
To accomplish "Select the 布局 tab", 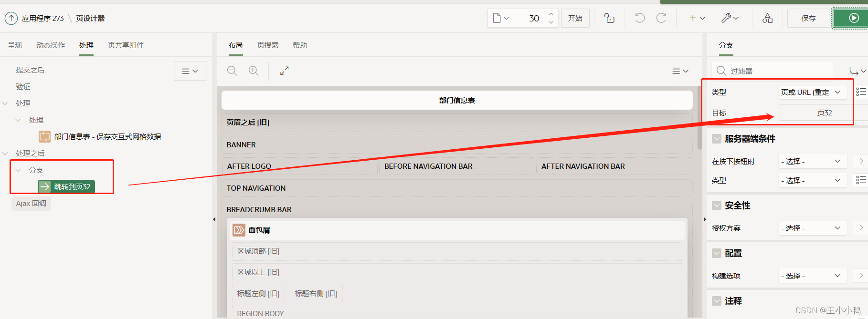I will (x=235, y=45).
